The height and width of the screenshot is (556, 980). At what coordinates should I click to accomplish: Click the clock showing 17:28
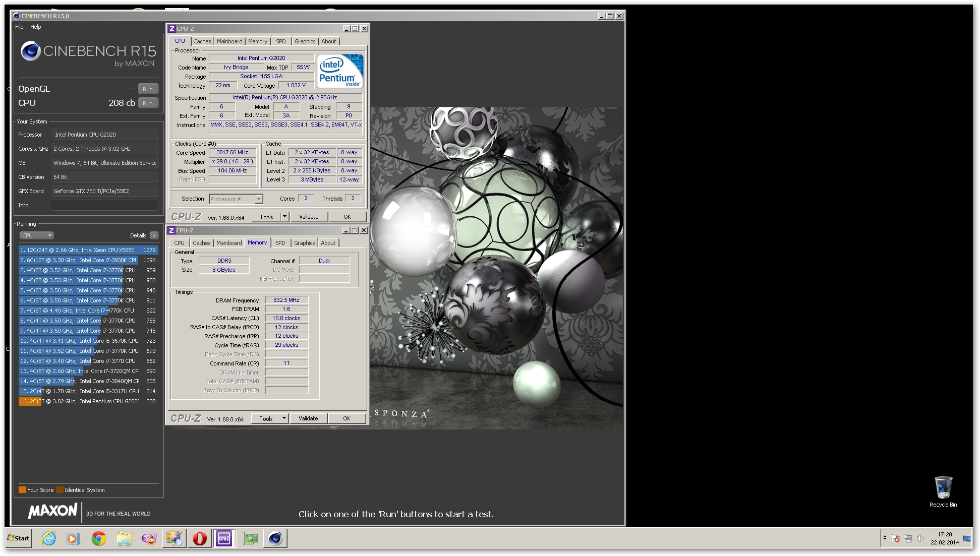coord(945,534)
